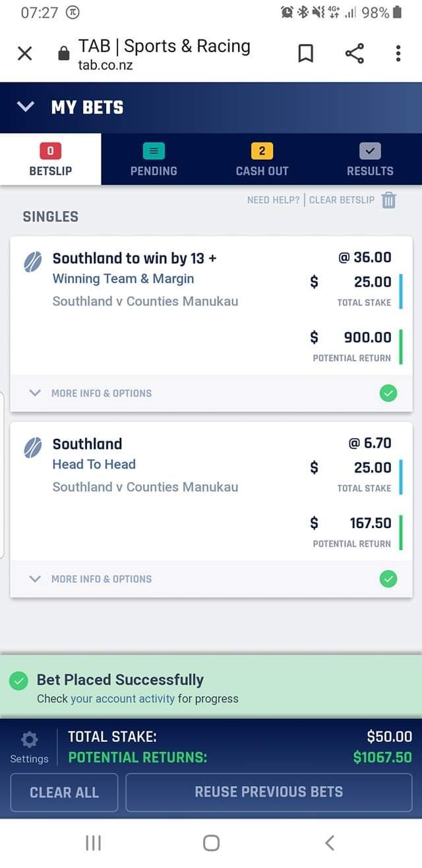Collapse the My Bets panel chevron
The width and height of the screenshot is (422, 868).
pyautogui.click(x=25, y=107)
